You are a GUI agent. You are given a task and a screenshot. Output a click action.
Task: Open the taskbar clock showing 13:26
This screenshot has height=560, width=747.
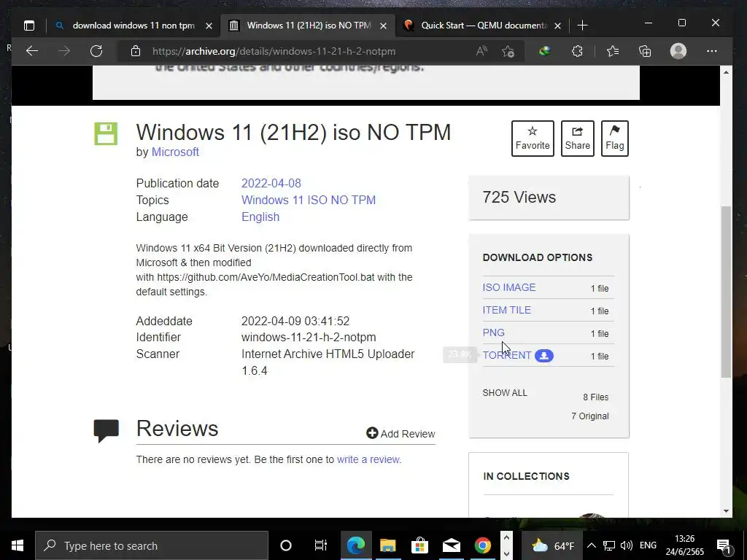(684, 545)
